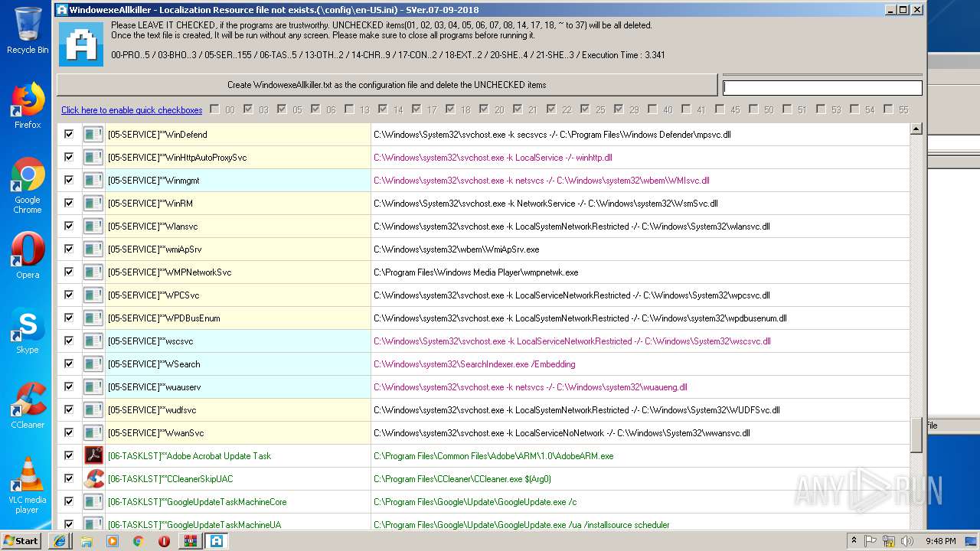Viewport: 980px width, 551px height.
Task: Click the wuauserv service row icon
Action: click(93, 386)
